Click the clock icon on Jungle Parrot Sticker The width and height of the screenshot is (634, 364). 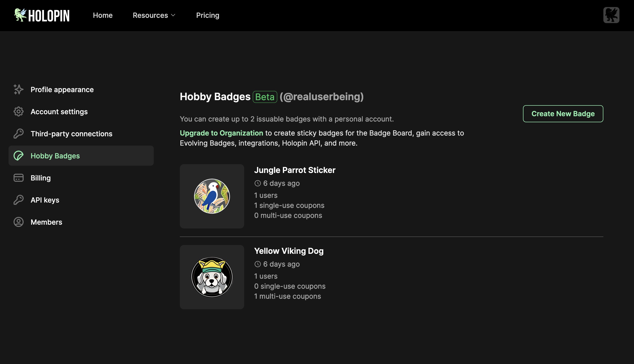pos(257,183)
